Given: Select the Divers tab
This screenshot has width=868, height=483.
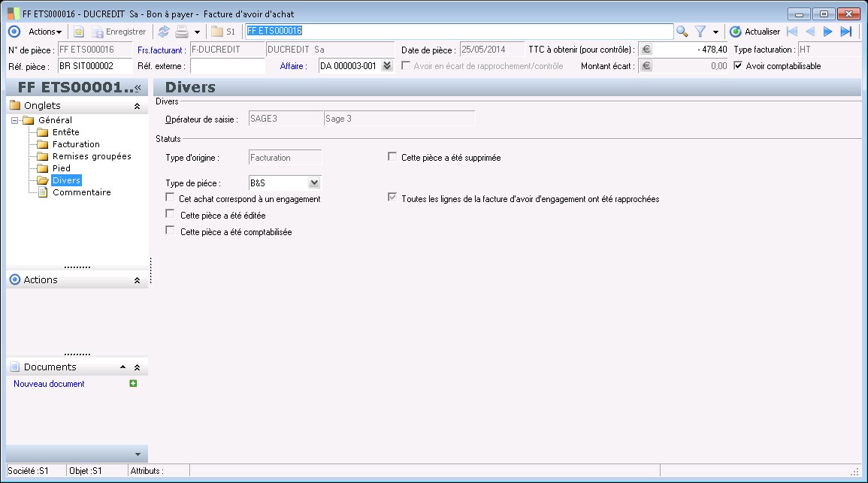Looking at the screenshot, I should 66,180.
